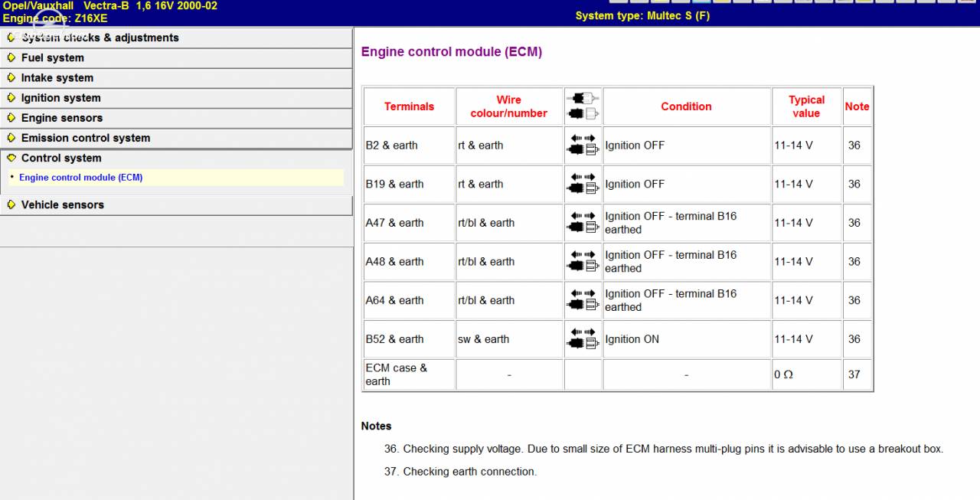Expand the Ignition system section
The width and height of the screenshot is (980, 500).
176,97
